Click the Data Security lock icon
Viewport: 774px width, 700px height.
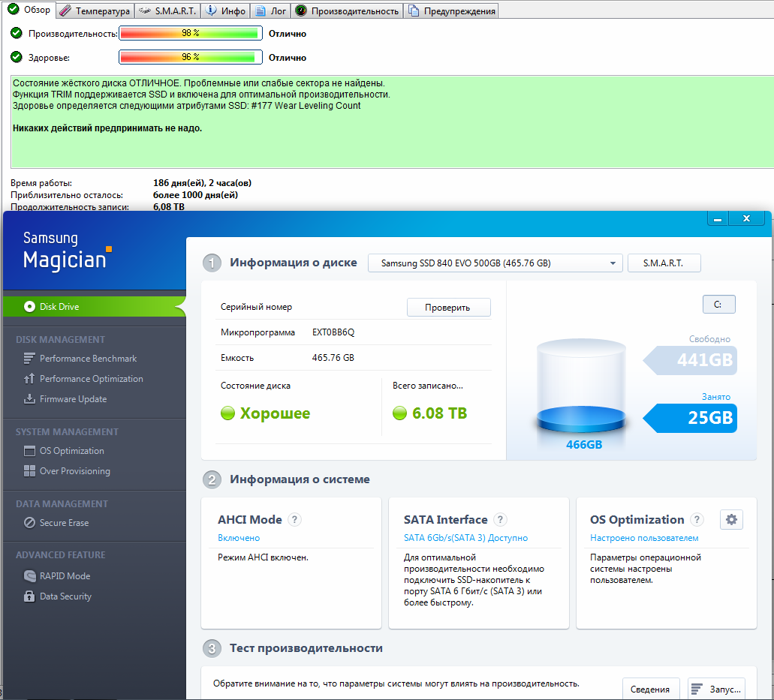point(29,596)
